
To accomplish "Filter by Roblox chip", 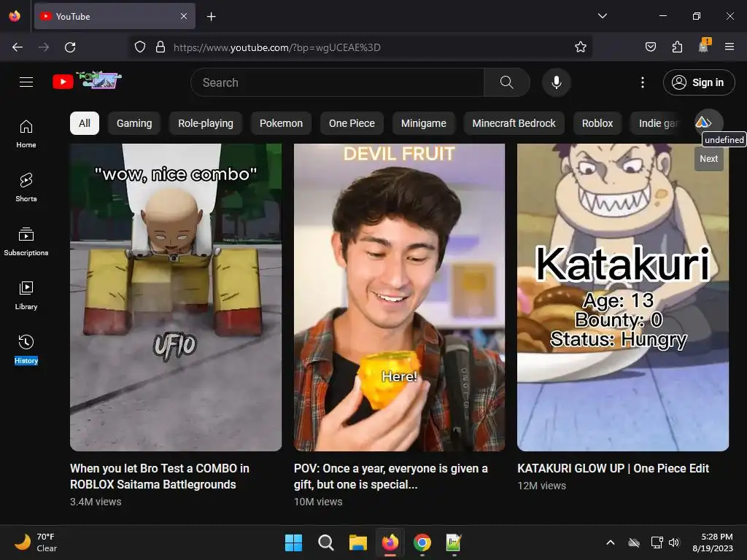I will [597, 123].
